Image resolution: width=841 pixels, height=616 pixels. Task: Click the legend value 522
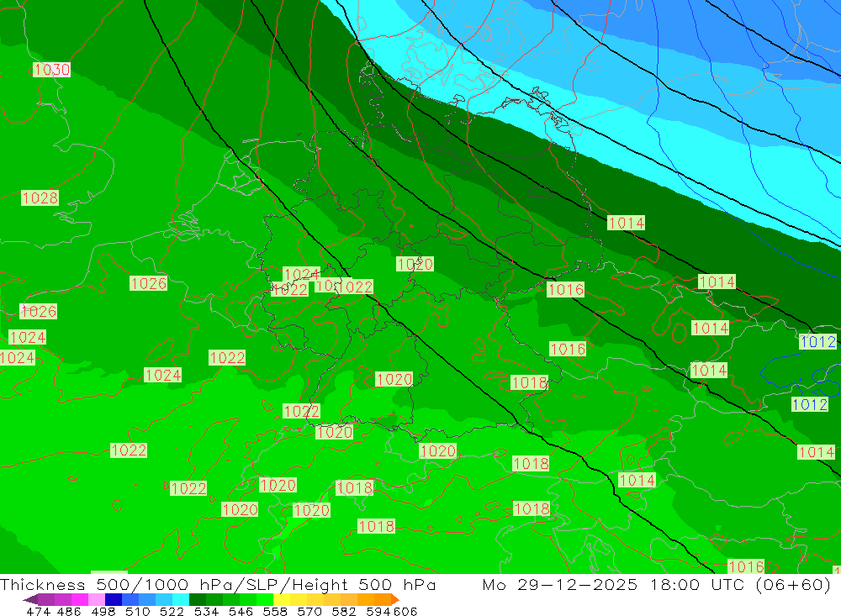(172, 611)
